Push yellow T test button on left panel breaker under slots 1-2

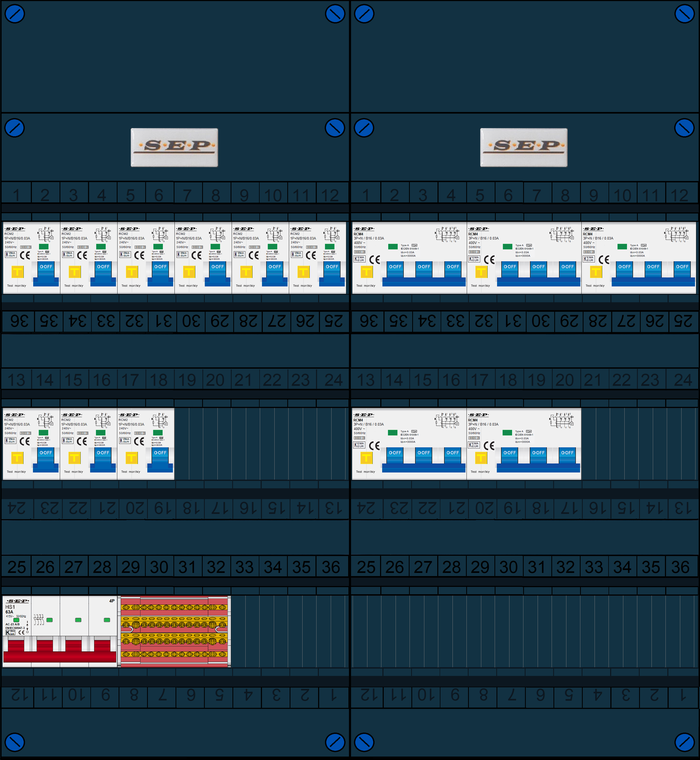[x=17, y=271]
